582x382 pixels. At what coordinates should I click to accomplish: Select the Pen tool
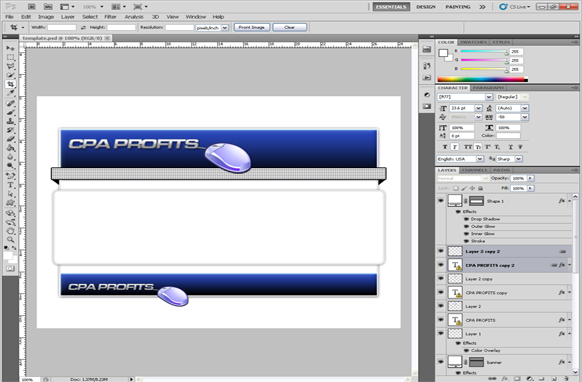10,176
